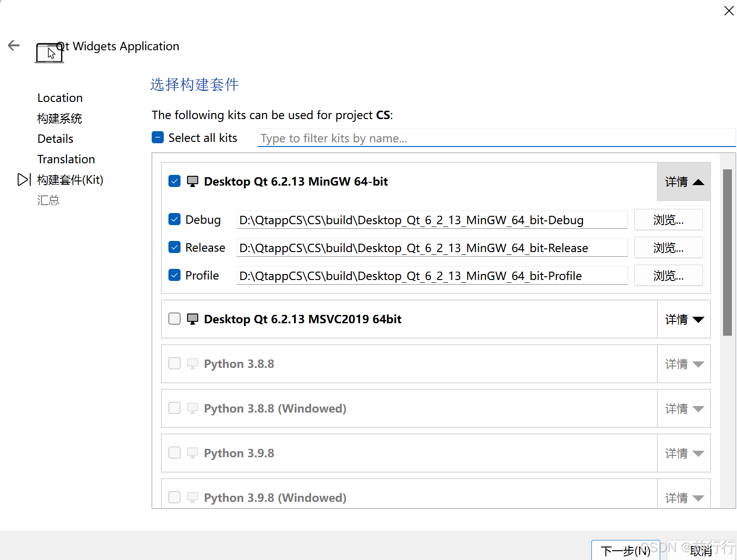Click the Desktop Qt 6.2.13 MinGW 64-bit label
Image resolution: width=737 pixels, height=560 pixels.
(x=296, y=181)
